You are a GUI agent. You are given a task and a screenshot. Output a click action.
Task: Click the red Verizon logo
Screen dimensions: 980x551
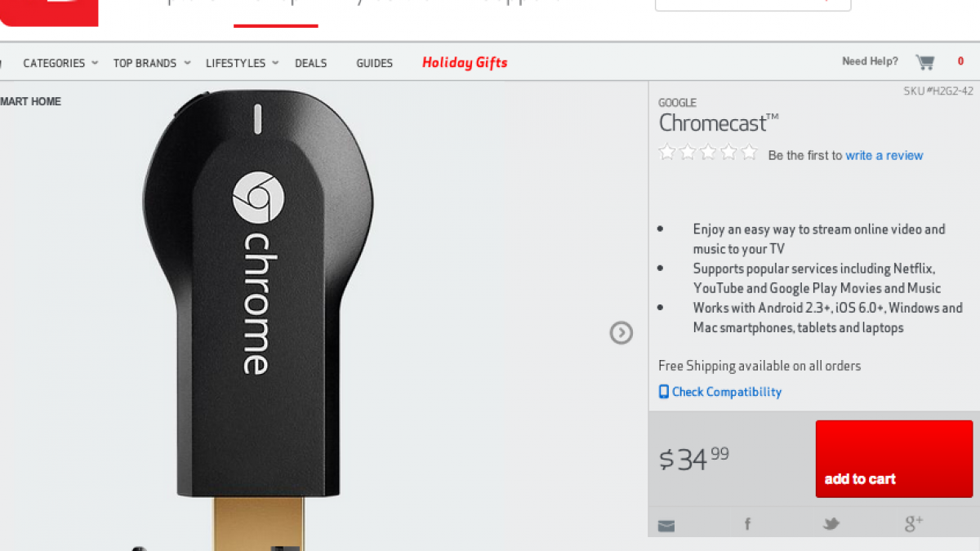point(49,12)
